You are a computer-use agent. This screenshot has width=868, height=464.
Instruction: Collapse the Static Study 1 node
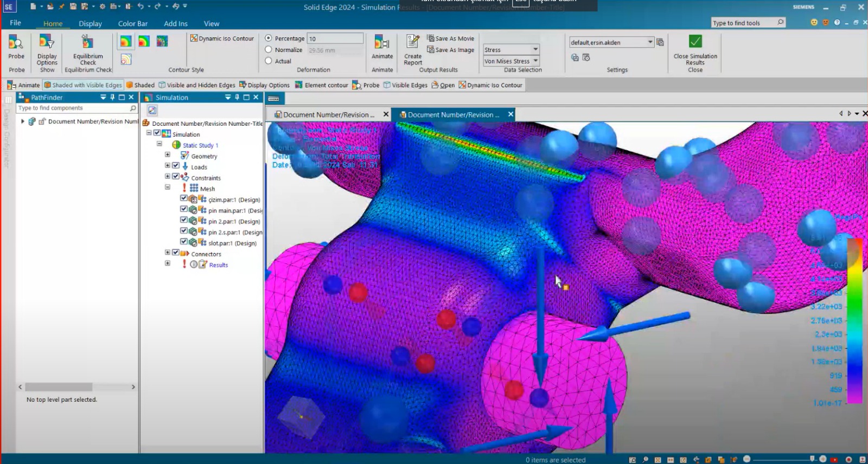coord(159,144)
